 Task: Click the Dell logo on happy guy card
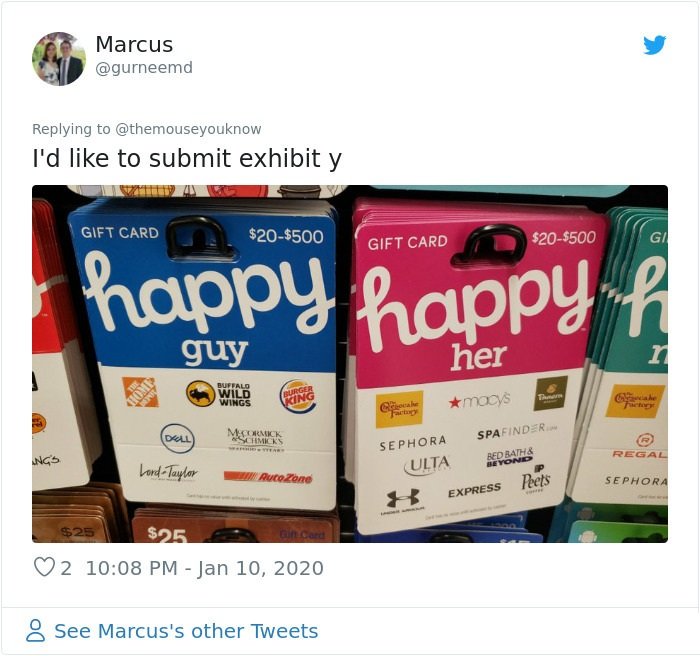tap(178, 438)
